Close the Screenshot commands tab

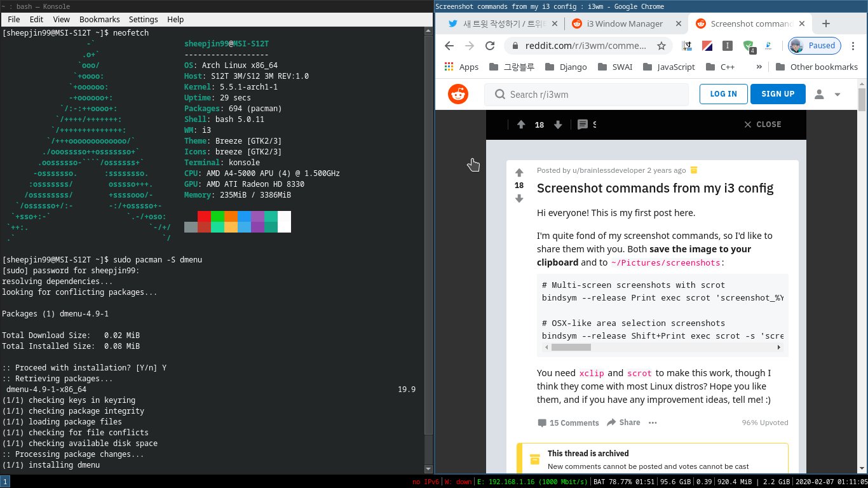(x=801, y=24)
